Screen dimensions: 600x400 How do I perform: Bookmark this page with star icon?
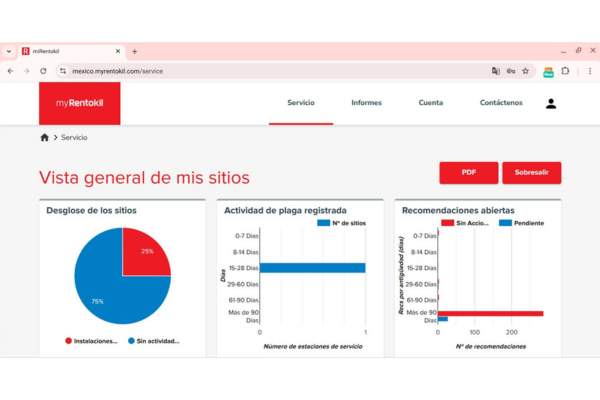(525, 71)
